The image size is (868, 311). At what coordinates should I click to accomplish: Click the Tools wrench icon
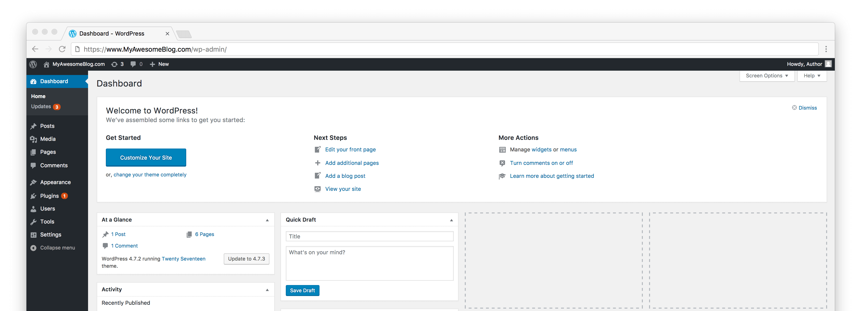(x=33, y=222)
